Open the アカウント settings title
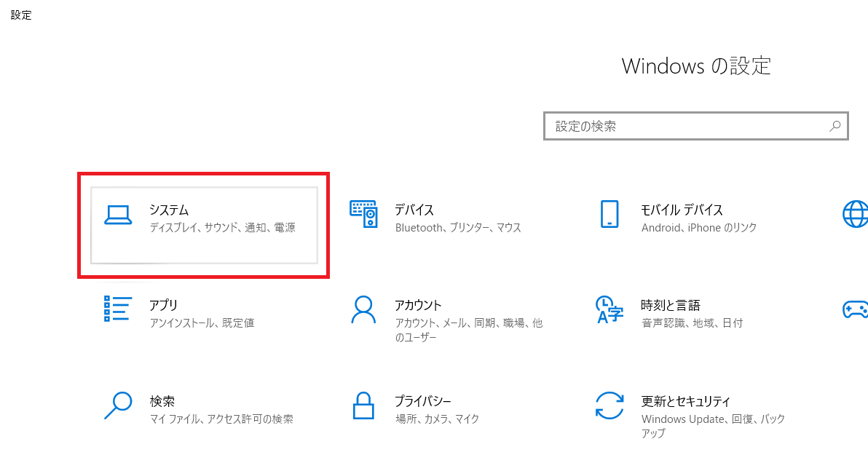Screen dimensions: 868x463 pyautogui.click(x=418, y=305)
